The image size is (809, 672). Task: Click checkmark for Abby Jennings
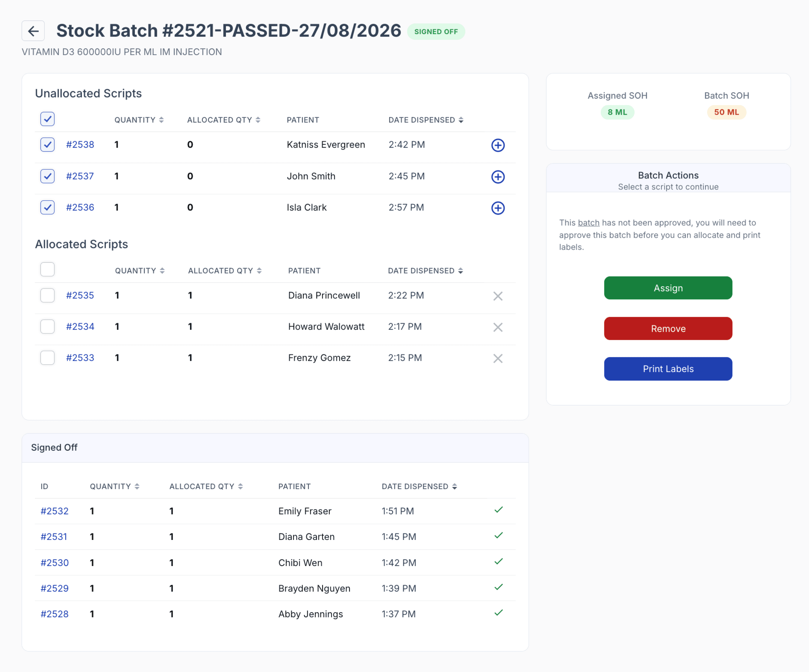[x=499, y=613]
